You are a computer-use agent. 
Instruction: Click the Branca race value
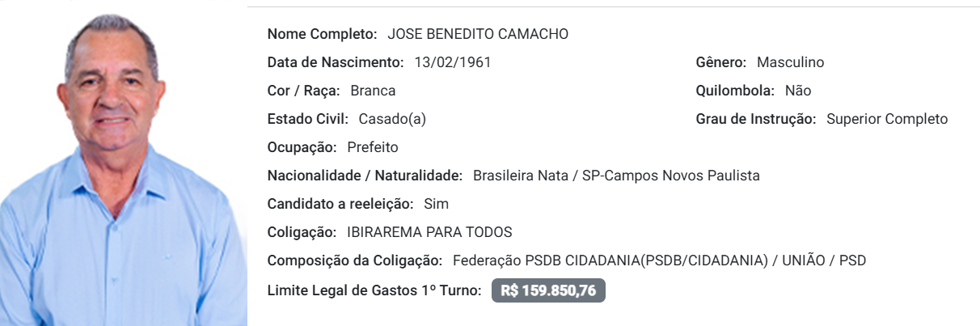373,91
